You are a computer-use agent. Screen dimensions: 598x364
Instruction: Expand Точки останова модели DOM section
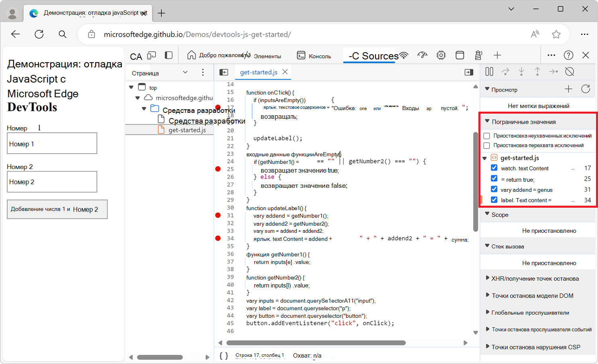click(x=487, y=295)
